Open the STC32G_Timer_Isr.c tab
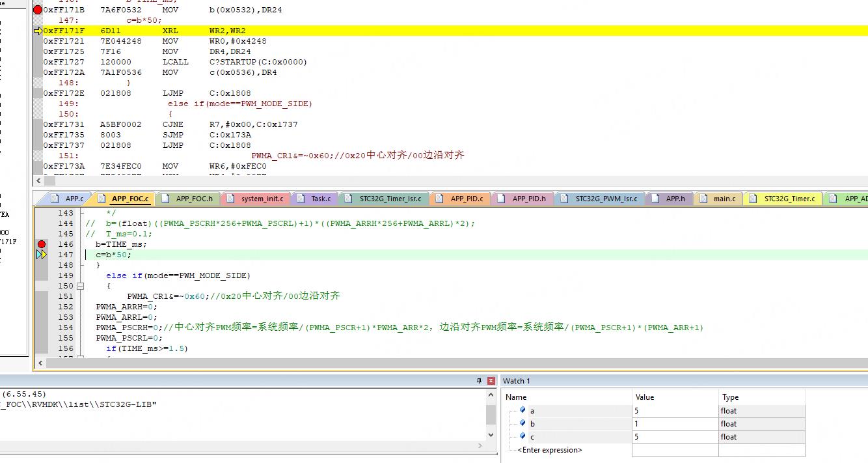868x463 pixels. click(385, 199)
